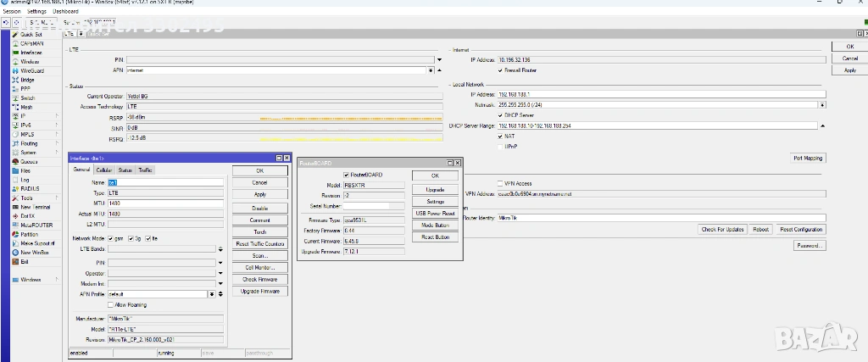Open the Files section icon
Viewport: 868px width, 362px height.
point(15,170)
